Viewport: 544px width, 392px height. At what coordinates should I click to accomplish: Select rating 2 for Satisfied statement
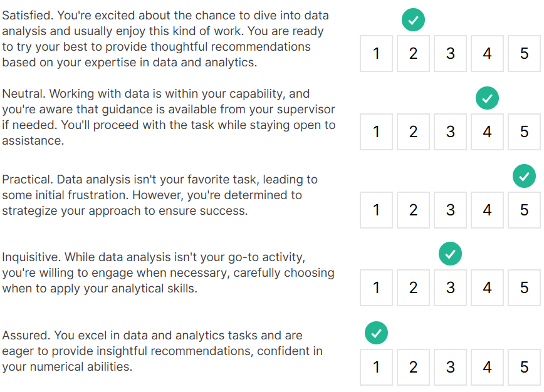[x=413, y=54]
